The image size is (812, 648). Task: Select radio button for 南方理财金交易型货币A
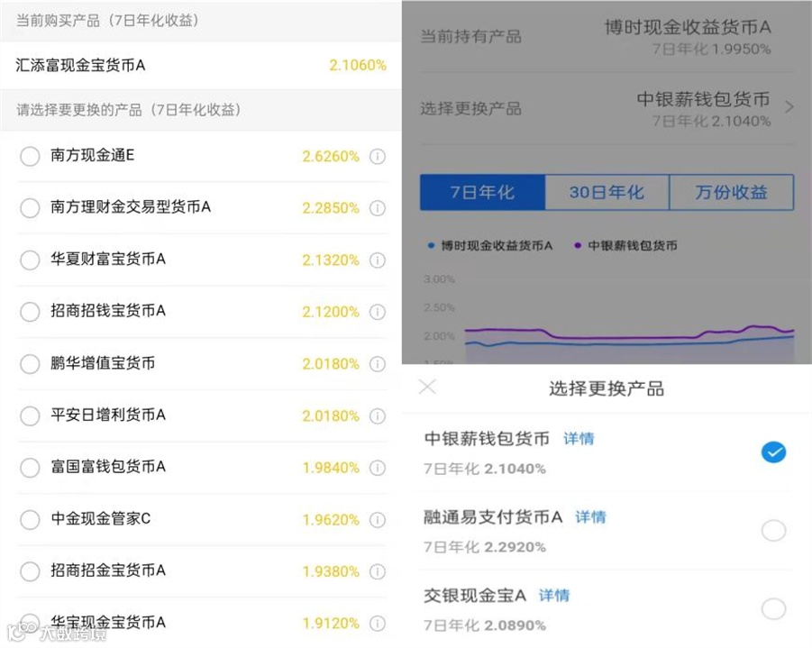tap(30, 207)
